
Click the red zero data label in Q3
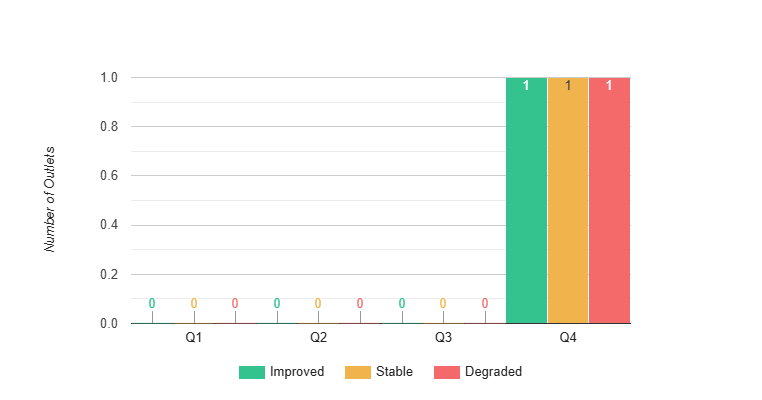(485, 303)
